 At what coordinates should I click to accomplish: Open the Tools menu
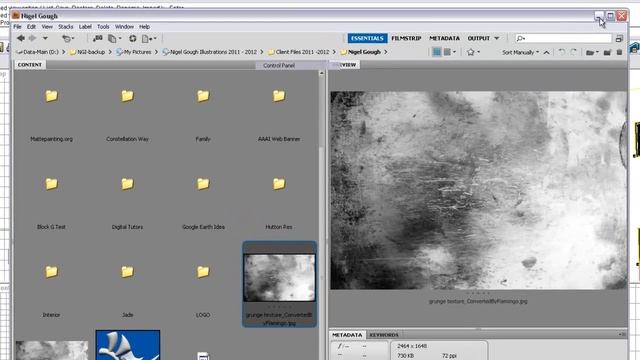(x=103, y=27)
